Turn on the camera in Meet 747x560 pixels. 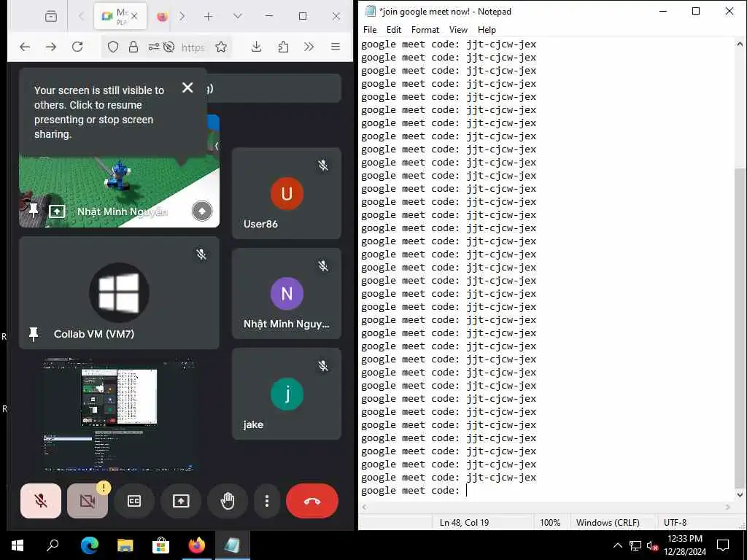point(88,501)
